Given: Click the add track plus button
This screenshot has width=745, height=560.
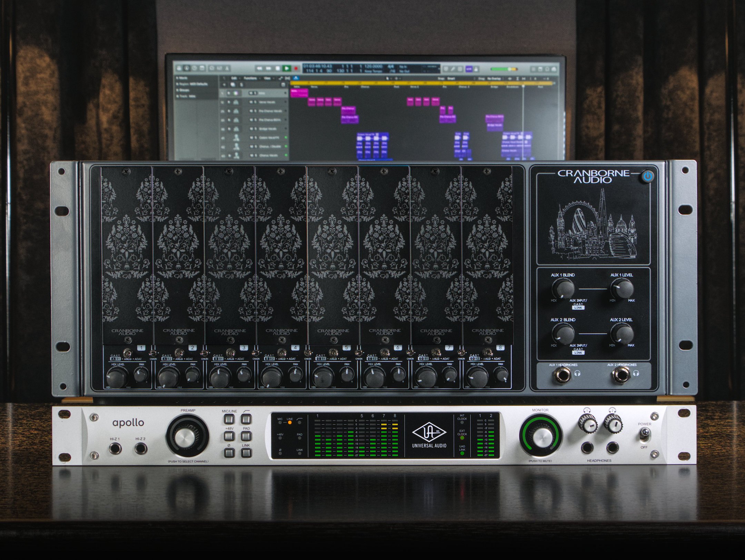Looking at the screenshot, I should (224, 85).
